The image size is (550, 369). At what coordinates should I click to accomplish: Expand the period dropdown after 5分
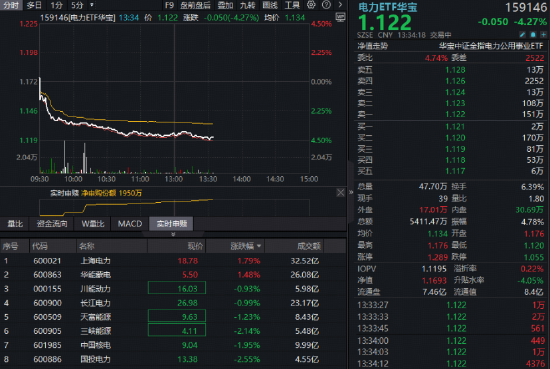tap(92, 5)
